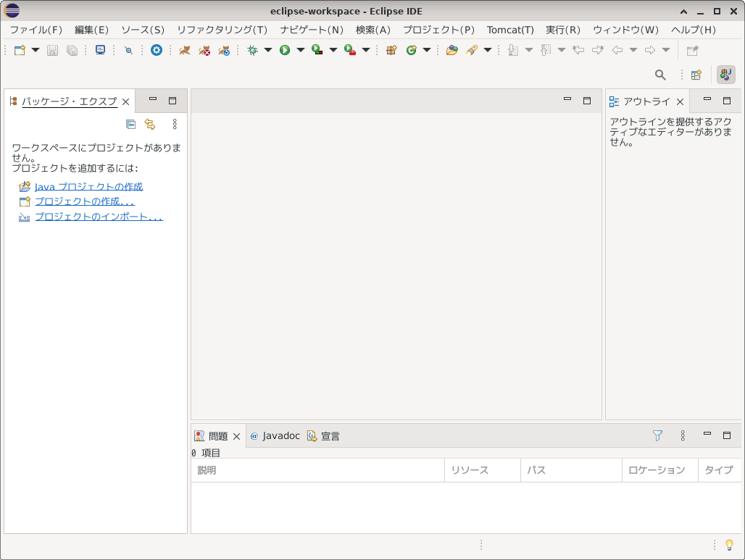
Task: Switch to the Javadoc tab
Action: point(275,436)
